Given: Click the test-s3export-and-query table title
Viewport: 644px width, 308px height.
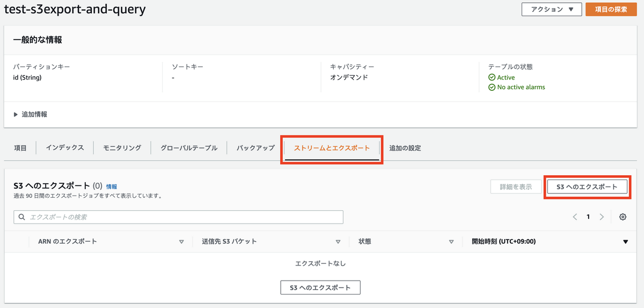Looking at the screenshot, I should tap(75, 10).
